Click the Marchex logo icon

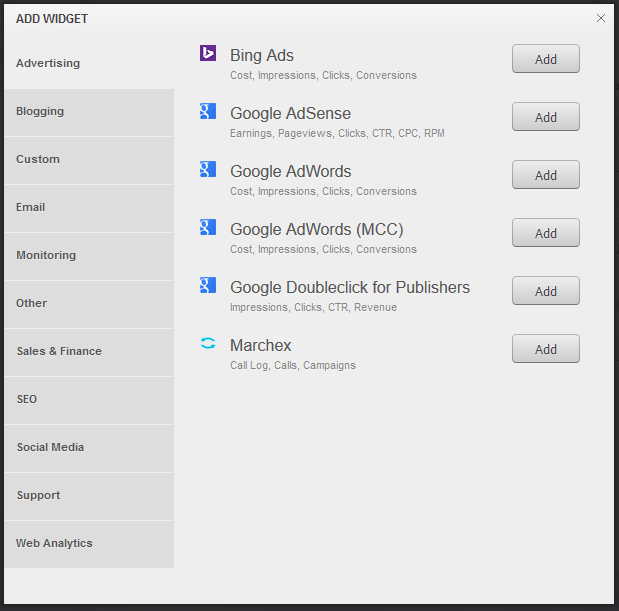pos(208,343)
